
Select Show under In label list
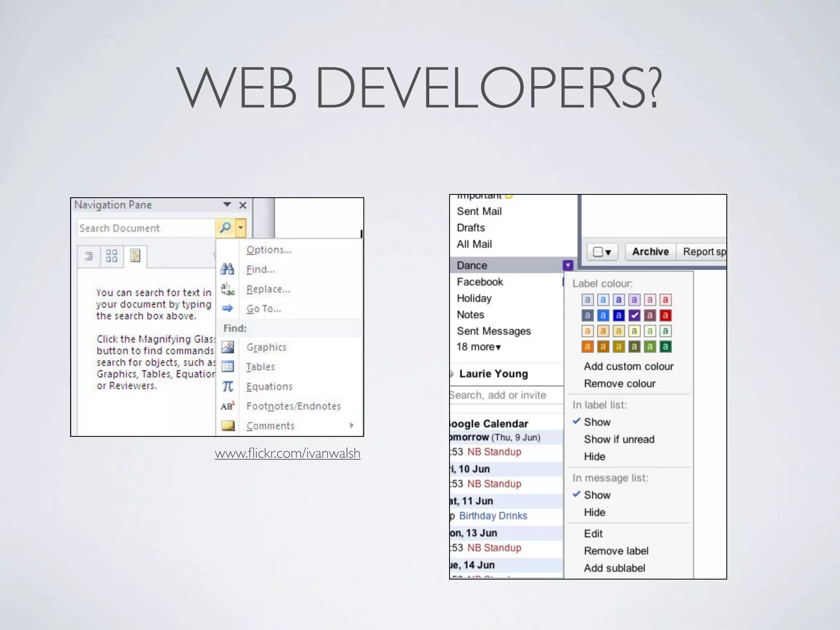click(597, 422)
